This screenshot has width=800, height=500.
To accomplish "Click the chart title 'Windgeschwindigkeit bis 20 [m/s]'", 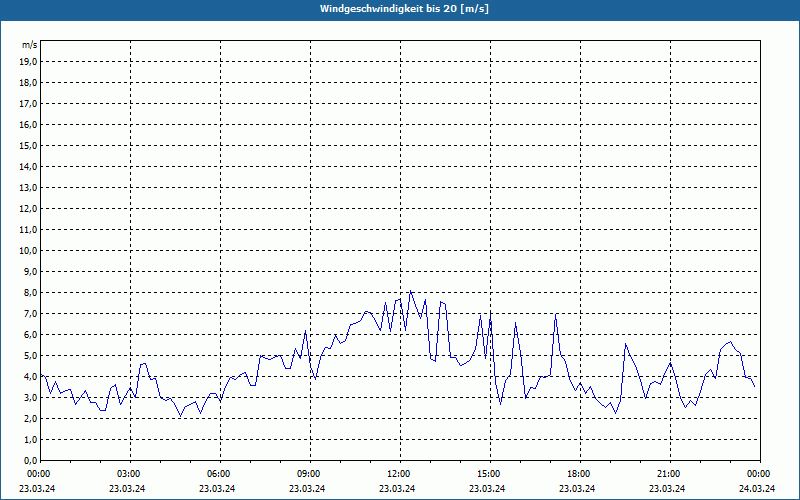I will click(404, 9).
